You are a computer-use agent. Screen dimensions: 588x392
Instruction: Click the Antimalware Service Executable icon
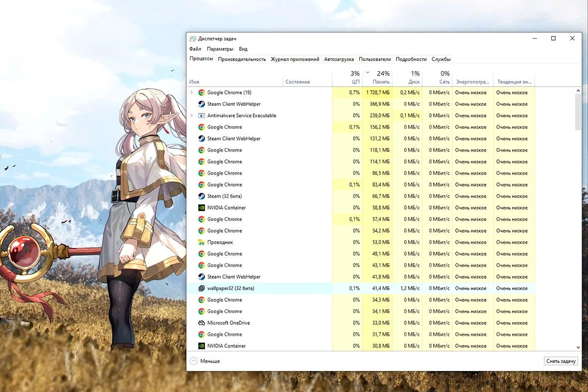coord(201,116)
